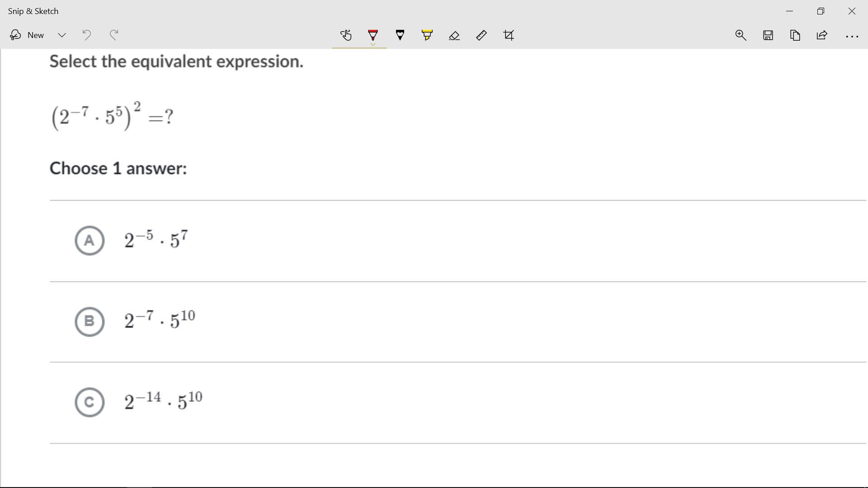
Task: Select the Eraser tool
Action: pyautogui.click(x=454, y=35)
